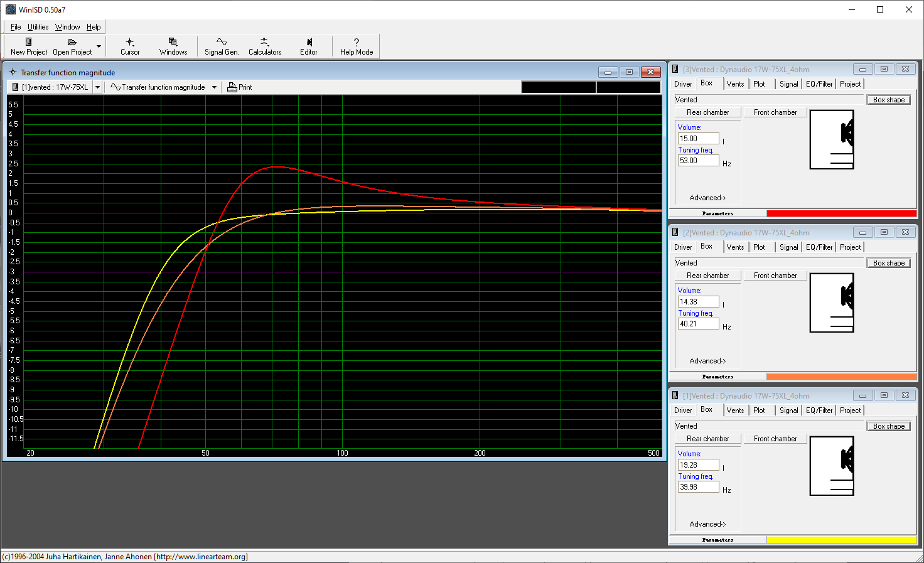Screen dimensions: 924x563
Task: Click Rear chamber in [1]Vented window
Action: 707,439
